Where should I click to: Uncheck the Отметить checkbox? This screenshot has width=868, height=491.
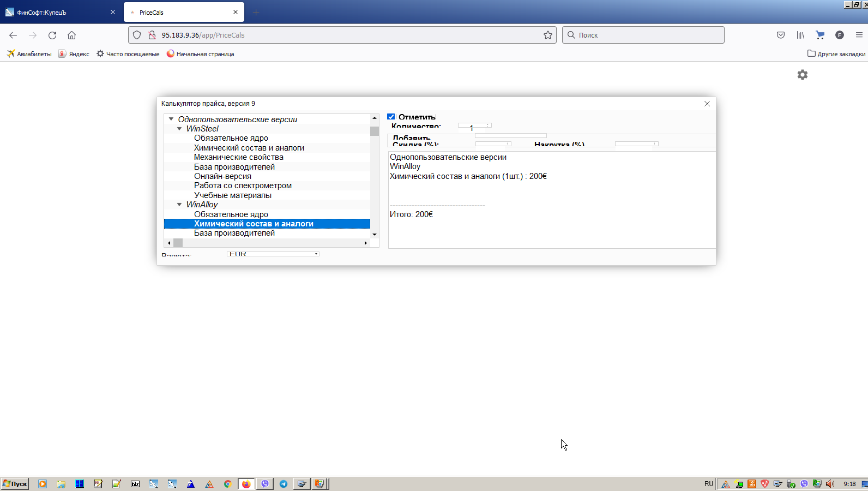click(x=391, y=117)
